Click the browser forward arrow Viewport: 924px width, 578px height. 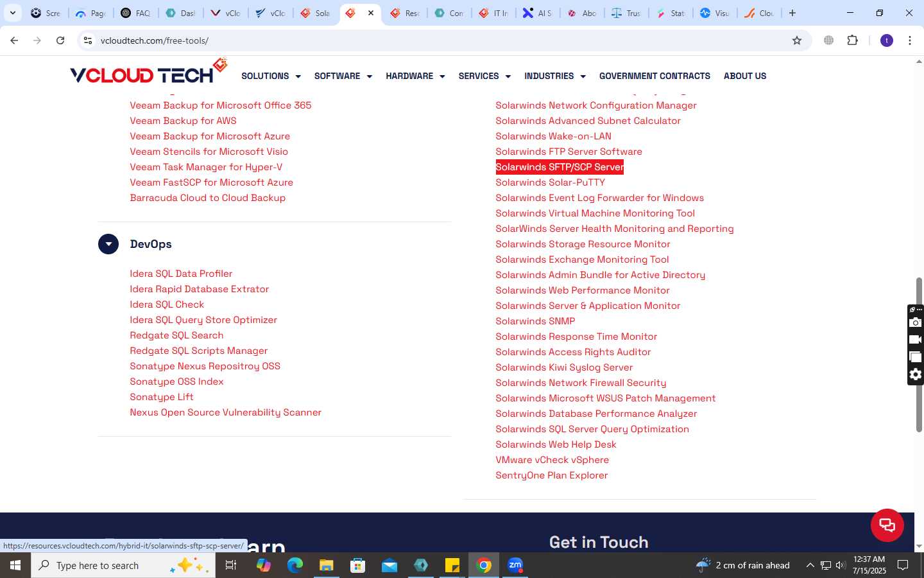click(x=37, y=40)
